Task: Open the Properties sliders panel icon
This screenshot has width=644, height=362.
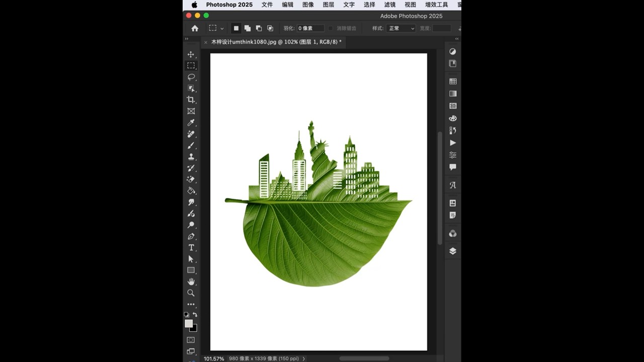Action: pyautogui.click(x=453, y=155)
